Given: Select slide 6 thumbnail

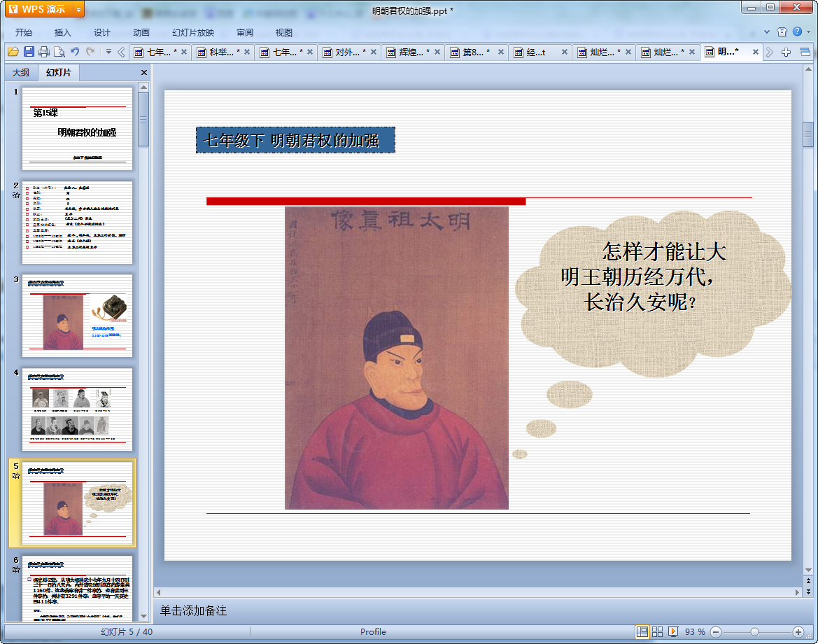Looking at the screenshot, I should [77, 589].
